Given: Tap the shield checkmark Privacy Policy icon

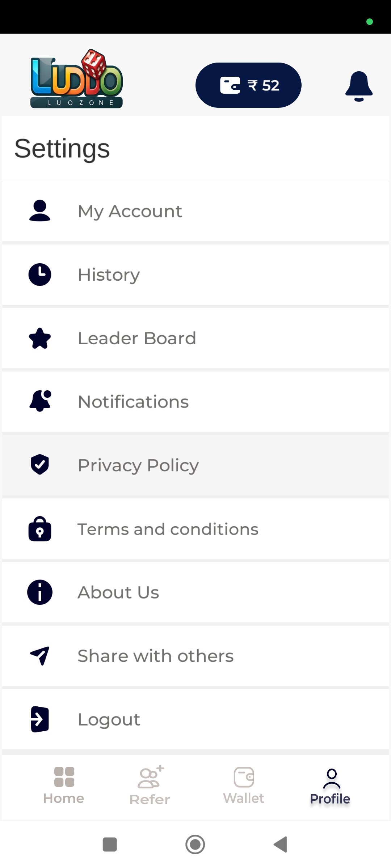Looking at the screenshot, I should [x=40, y=464].
